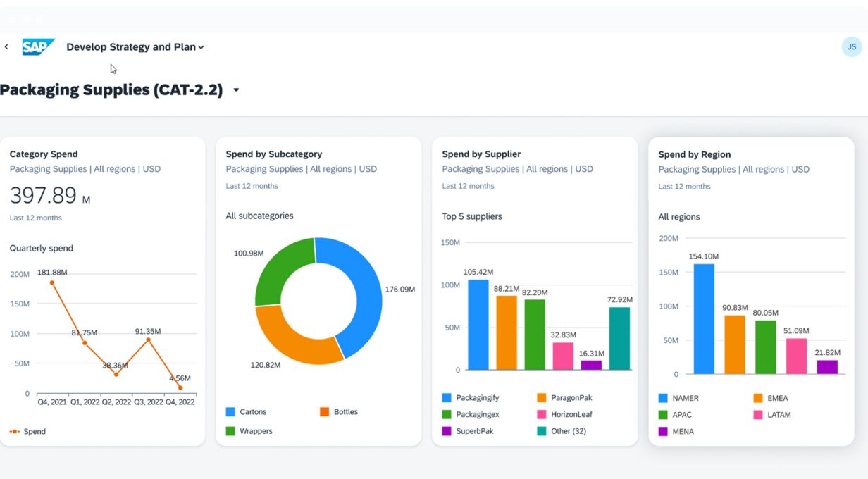
Task: Select the NAMER 154.10M bar
Action: coord(704,318)
